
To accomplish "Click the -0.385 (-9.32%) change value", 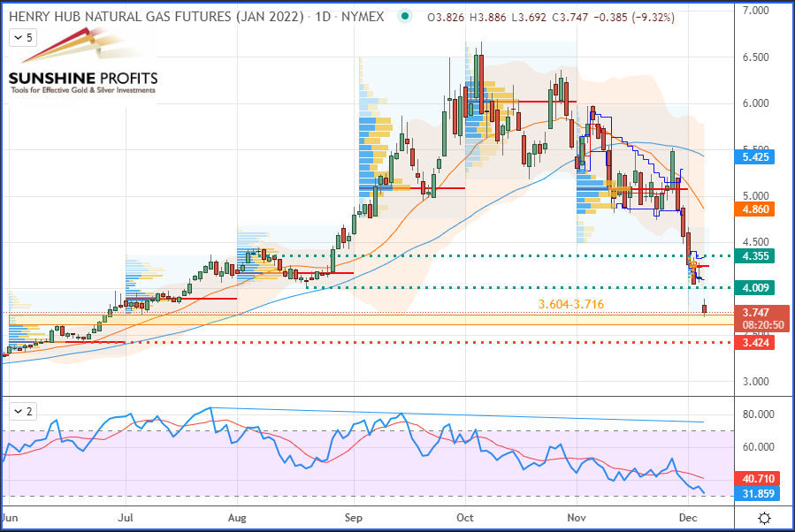I will (x=634, y=18).
